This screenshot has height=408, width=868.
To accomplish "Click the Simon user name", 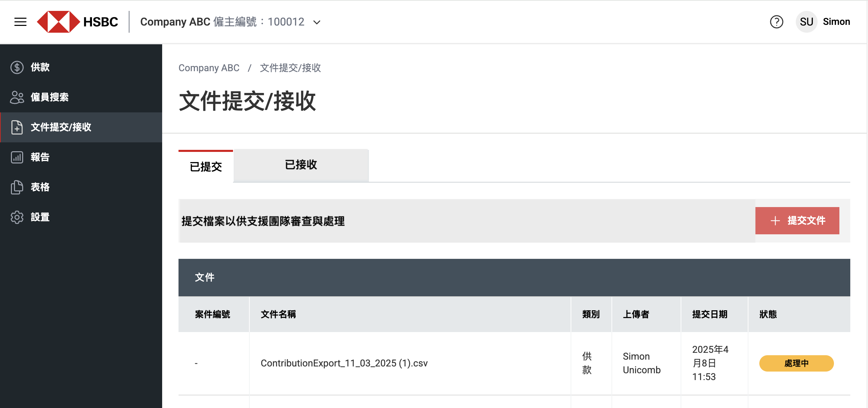I will (x=836, y=22).
